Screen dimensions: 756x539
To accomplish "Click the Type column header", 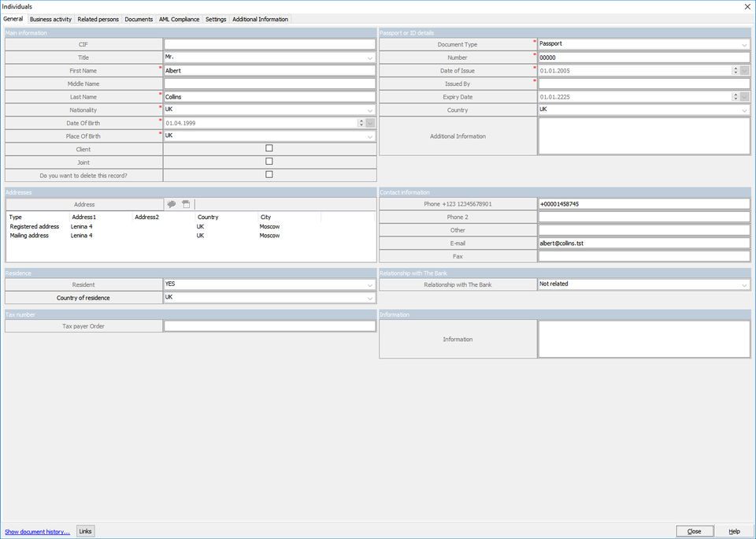I will (x=38, y=217).
